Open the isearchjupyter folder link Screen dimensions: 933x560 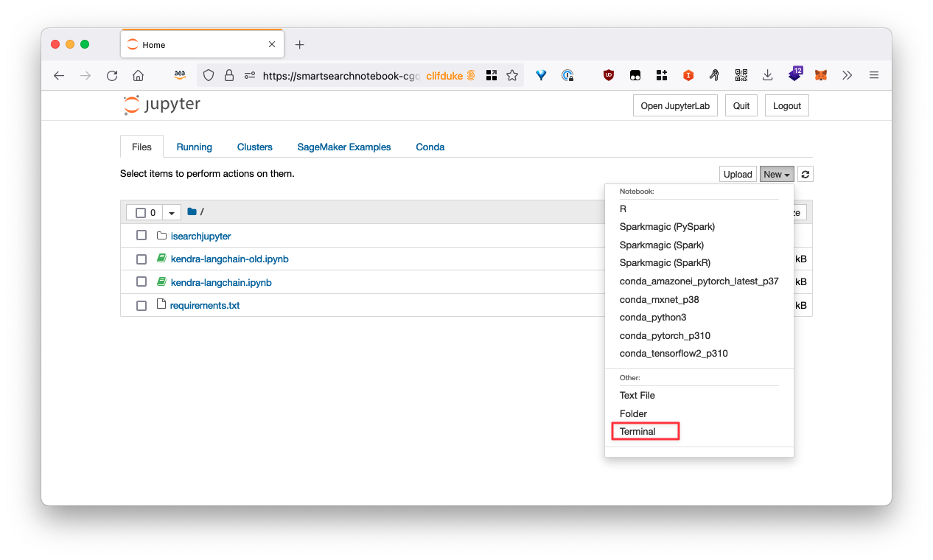click(201, 237)
